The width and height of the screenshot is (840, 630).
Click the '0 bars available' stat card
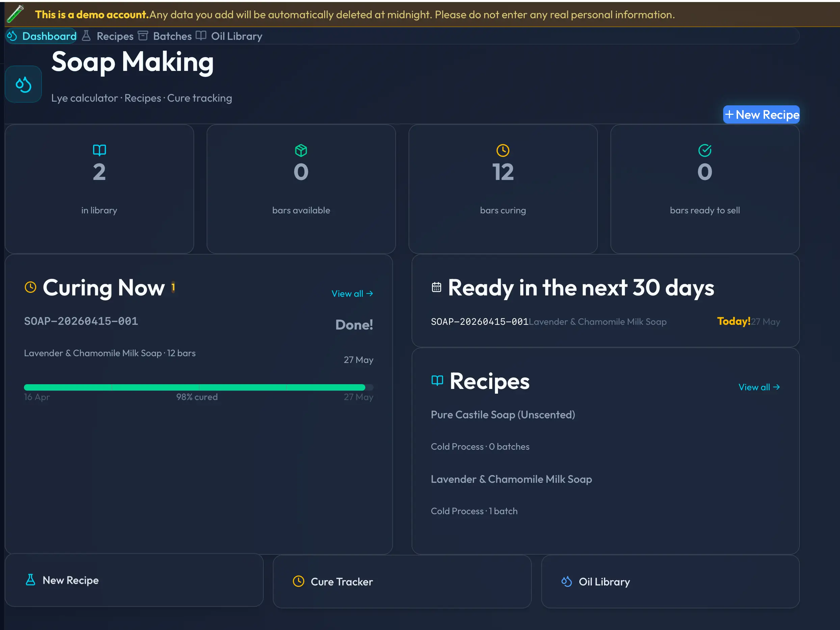click(301, 189)
